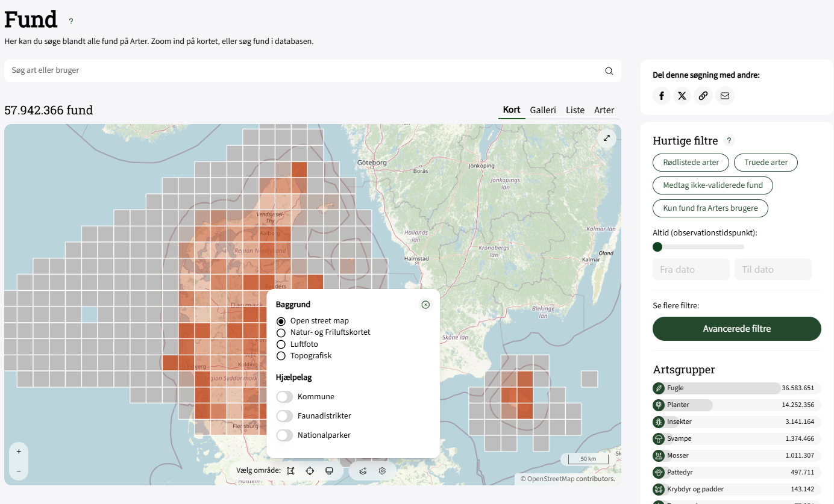Open the Til dato date picker
834x504 pixels.
point(773,270)
